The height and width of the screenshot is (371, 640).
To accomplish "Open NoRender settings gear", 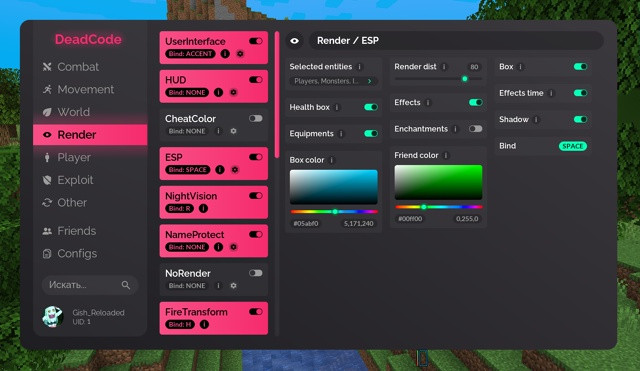I will (233, 286).
